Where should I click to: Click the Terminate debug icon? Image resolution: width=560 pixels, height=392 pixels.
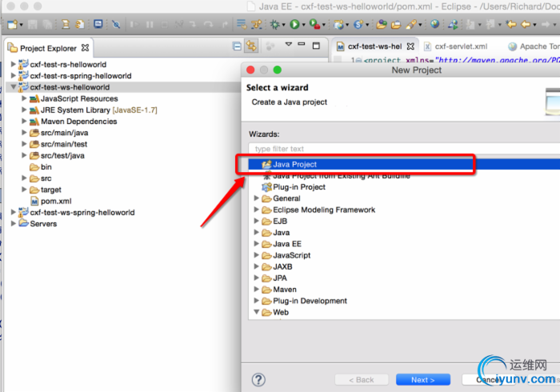[x=164, y=25]
